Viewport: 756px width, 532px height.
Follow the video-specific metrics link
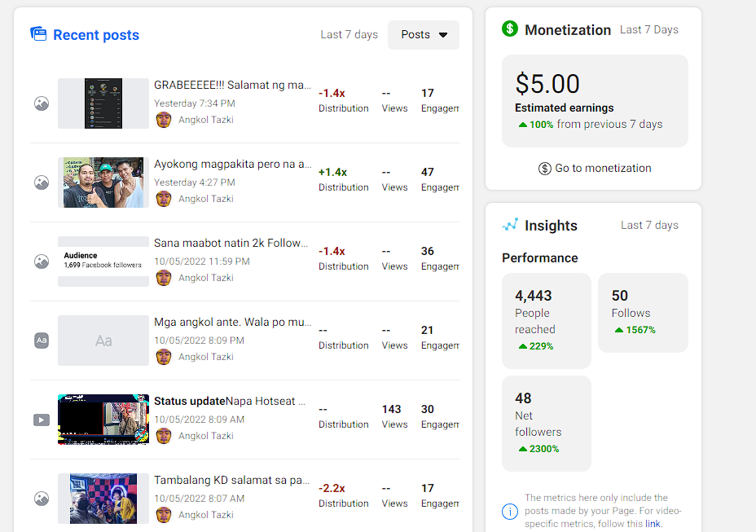coord(653,524)
